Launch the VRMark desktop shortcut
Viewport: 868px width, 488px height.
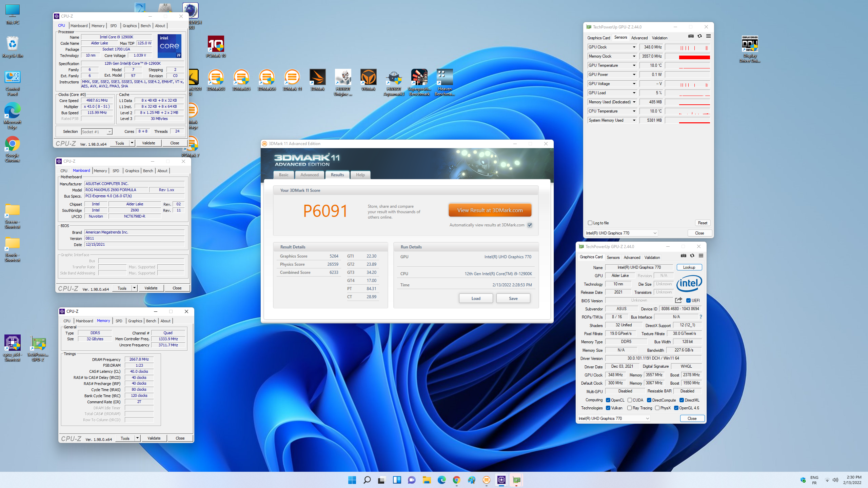point(368,80)
